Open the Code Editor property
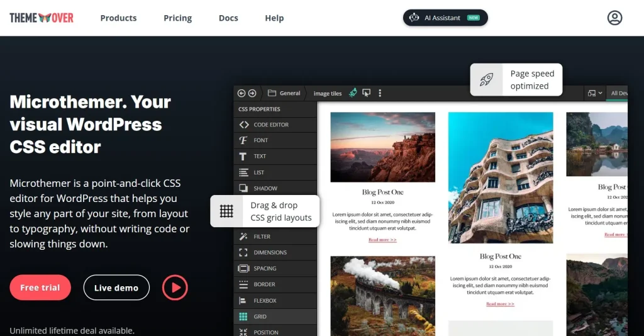 coord(275,125)
